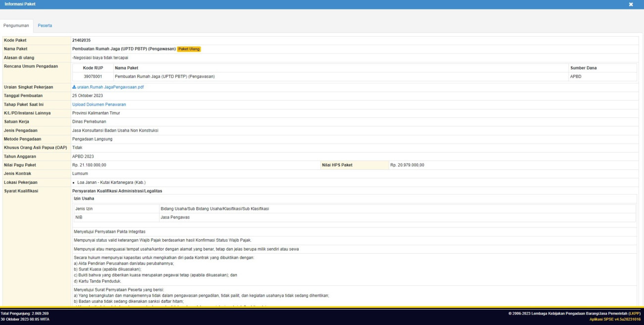644x325 pixels.
Task: Close the Informasi Paket dialog
Action: [x=631, y=4]
